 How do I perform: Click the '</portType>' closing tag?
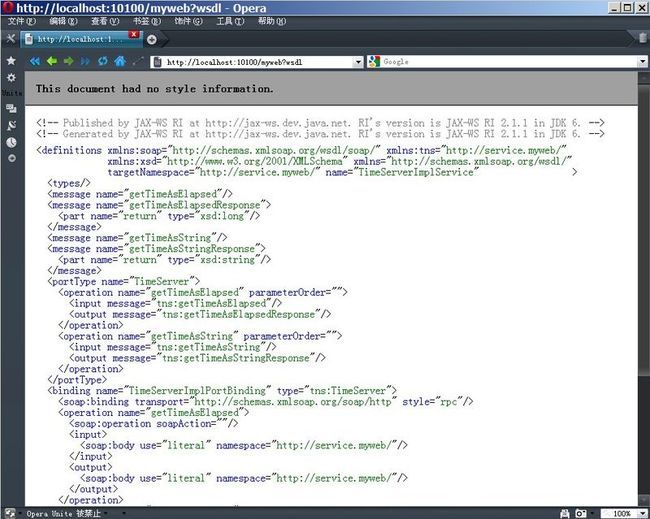(77, 380)
